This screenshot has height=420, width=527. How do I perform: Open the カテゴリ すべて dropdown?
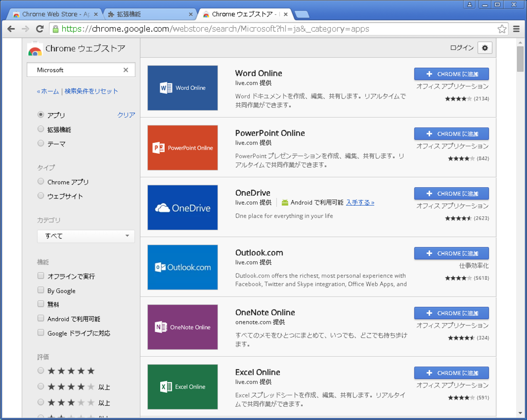click(x=86, y=236)
